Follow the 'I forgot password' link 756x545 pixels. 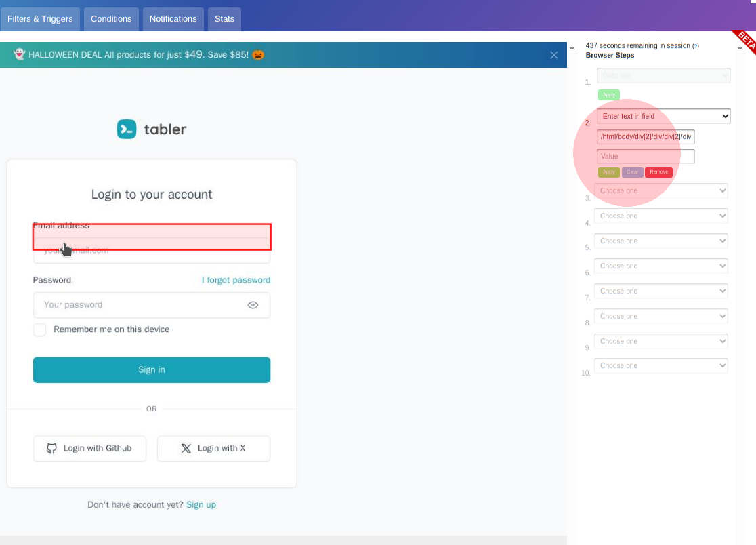point(236,280)
